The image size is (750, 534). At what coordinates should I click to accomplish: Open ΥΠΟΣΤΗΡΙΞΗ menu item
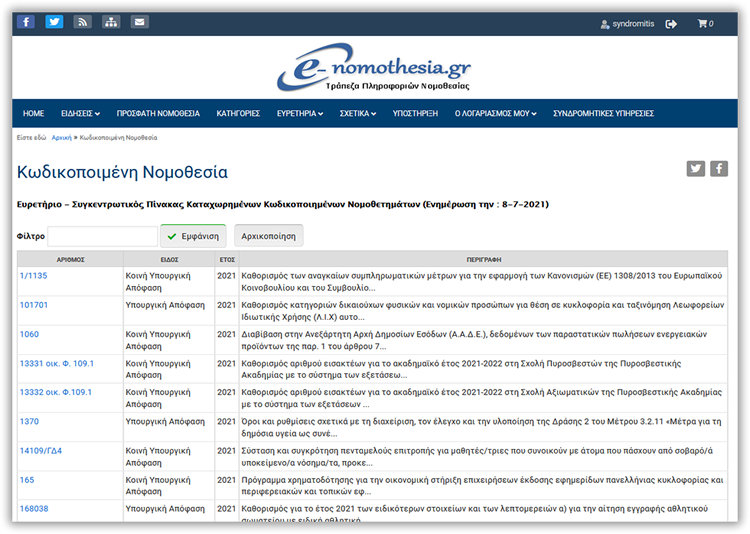(x=415, y=113)
